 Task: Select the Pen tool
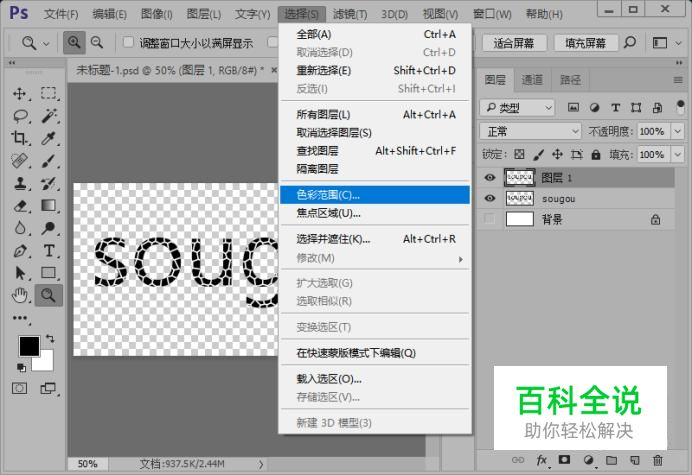(x=19, y=251)
